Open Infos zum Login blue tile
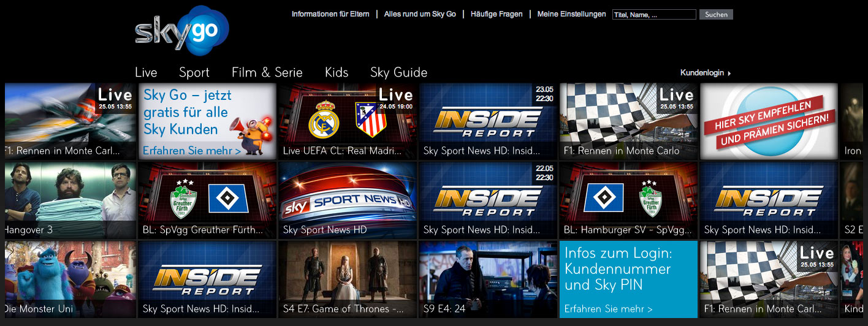This screenshot has height=326, width=868. 628,279
